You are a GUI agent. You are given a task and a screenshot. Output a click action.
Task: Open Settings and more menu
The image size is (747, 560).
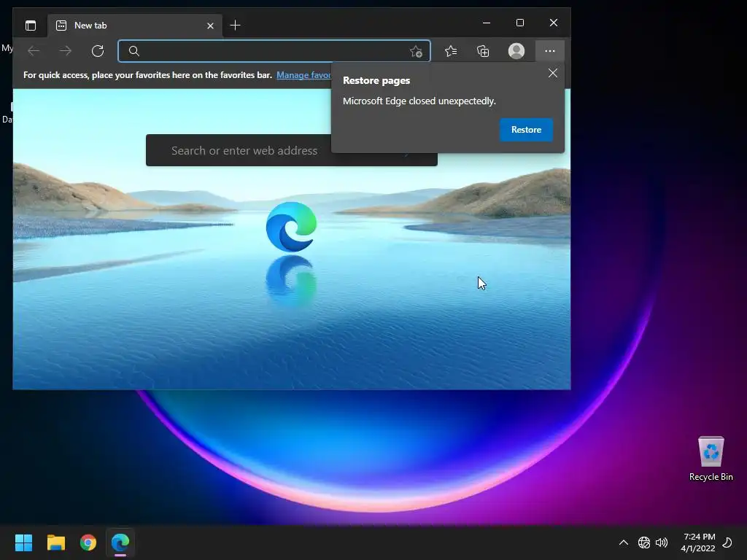coord(550,51)
